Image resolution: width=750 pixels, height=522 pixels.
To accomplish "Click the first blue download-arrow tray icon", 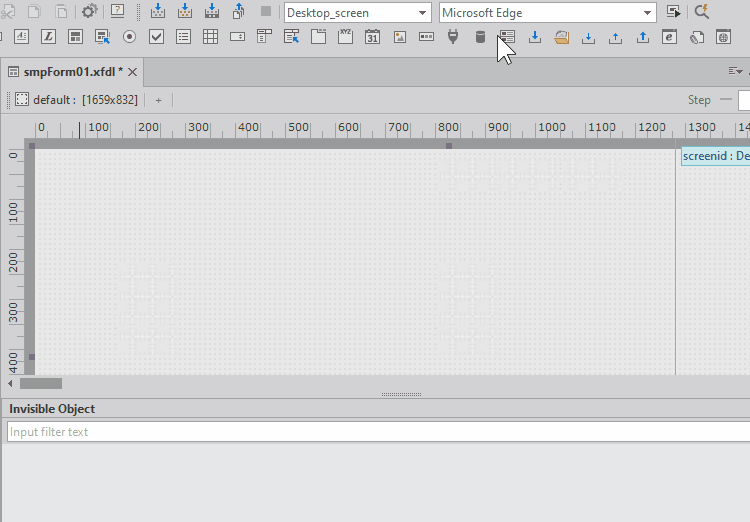I will pyautogui.click(x=535, y=37).
